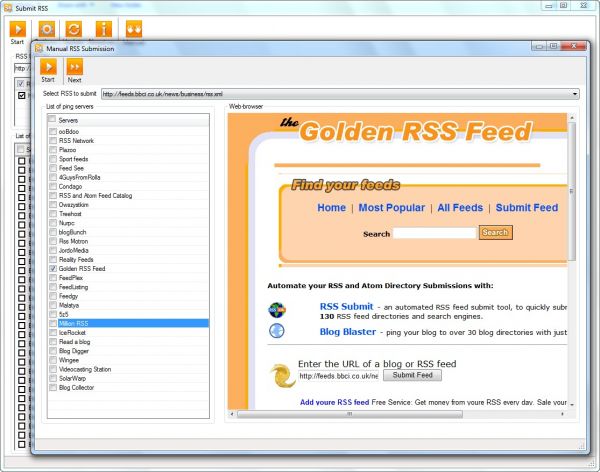600x472 pixels.
Task: Uncheck the Golden RSS Feed checkbox
Action: point(53,268)
